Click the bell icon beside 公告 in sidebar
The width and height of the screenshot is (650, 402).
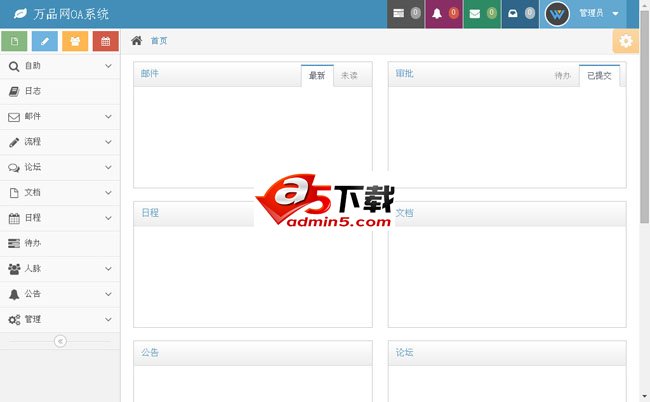[14, 295]
